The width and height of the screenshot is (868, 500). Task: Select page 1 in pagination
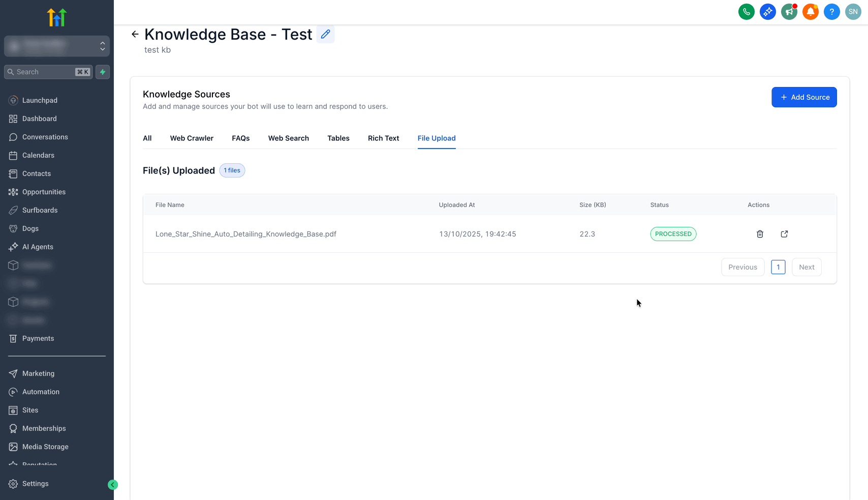point(778,267)
